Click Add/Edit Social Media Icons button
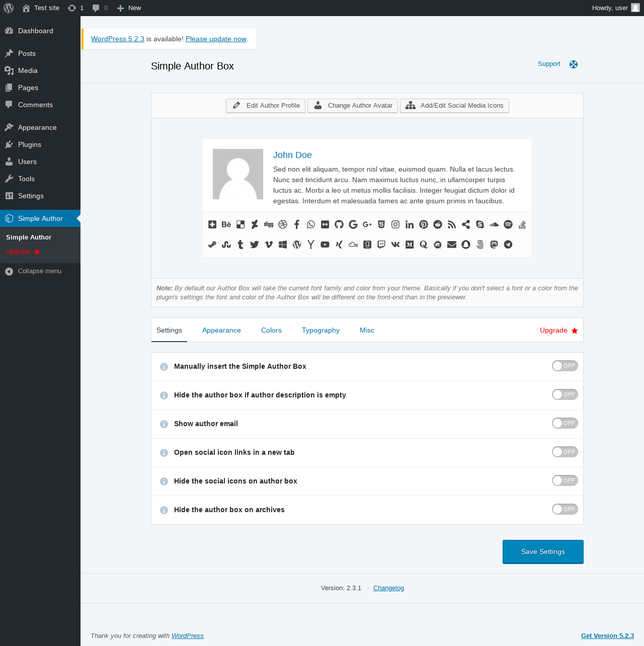The image size is (644, 646). coord(454,106)
